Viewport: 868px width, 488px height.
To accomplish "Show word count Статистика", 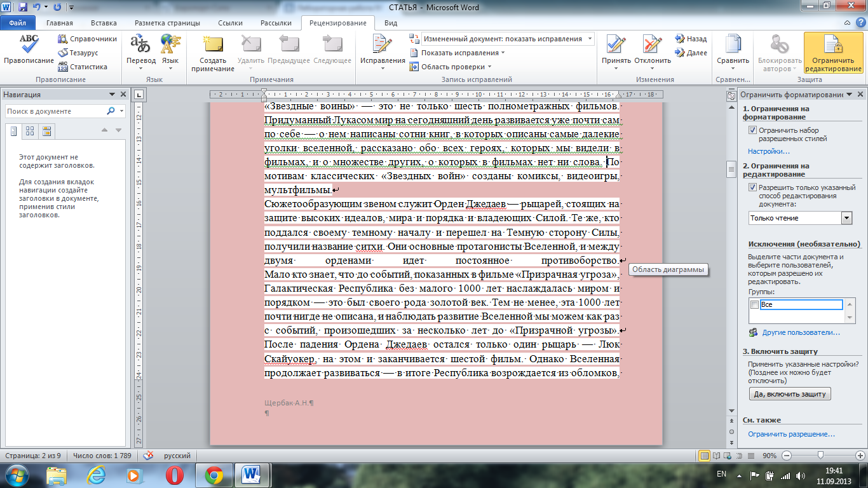I will coord(83,67).
